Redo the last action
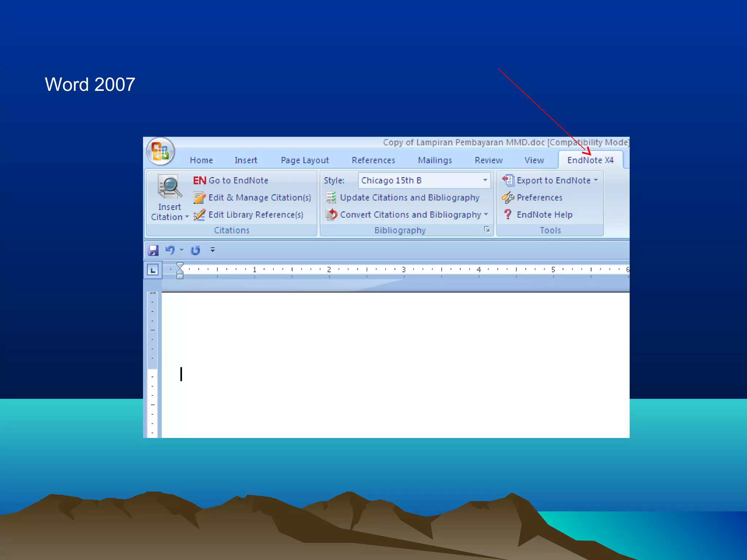Screen dimensions: 747x560 196,250
